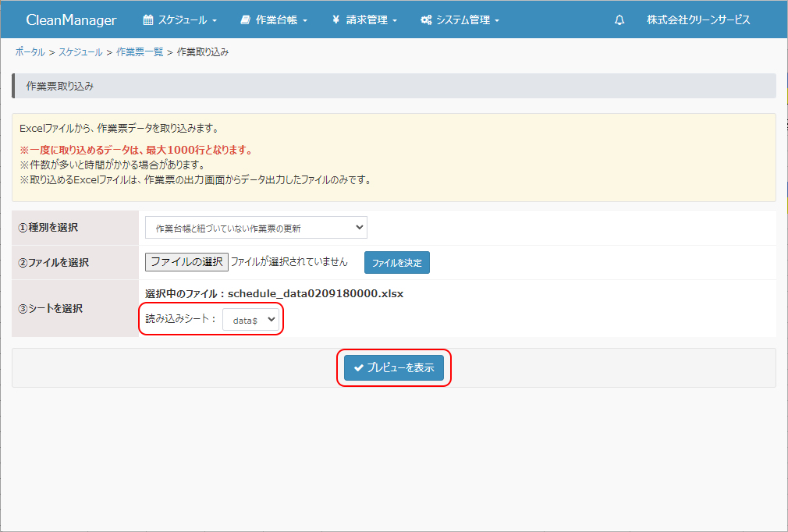Open the 読み込みシート data$ dropdown
788x532 pixels.
[x=250, y=320]
